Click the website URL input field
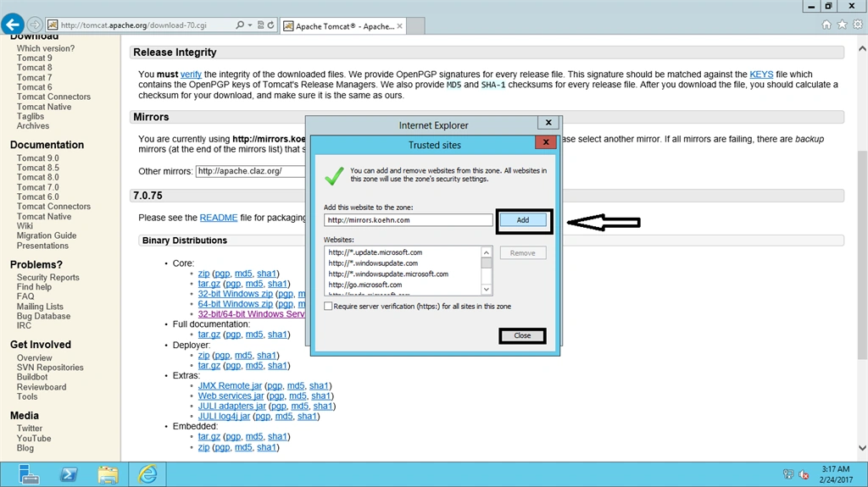 (x=408, y=220)
